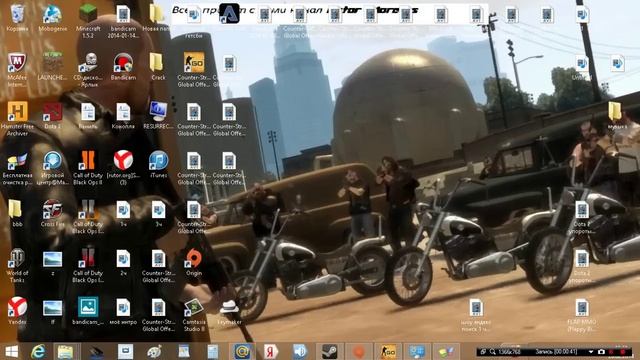Take screenshot with Bandicam camera button
The image size is (640, 360).
601,352
